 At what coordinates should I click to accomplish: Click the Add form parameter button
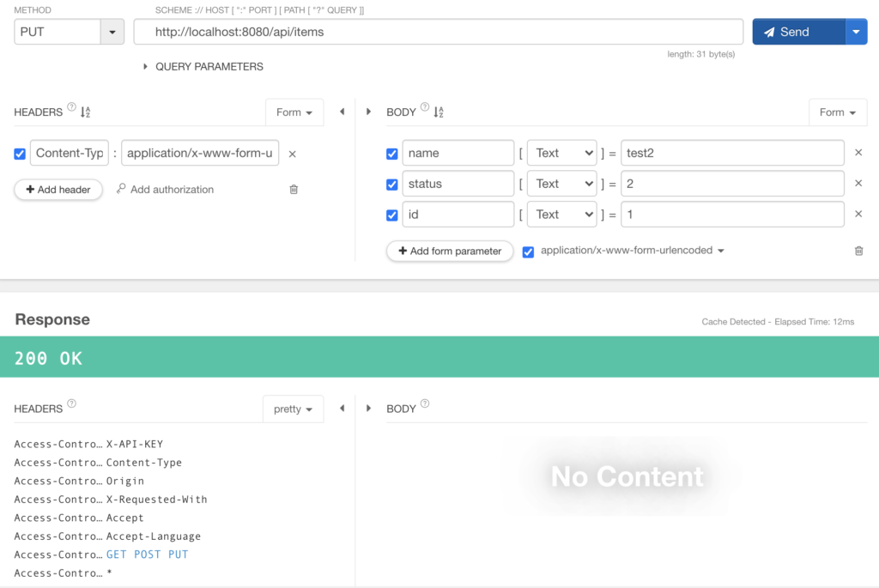(450, 251)
